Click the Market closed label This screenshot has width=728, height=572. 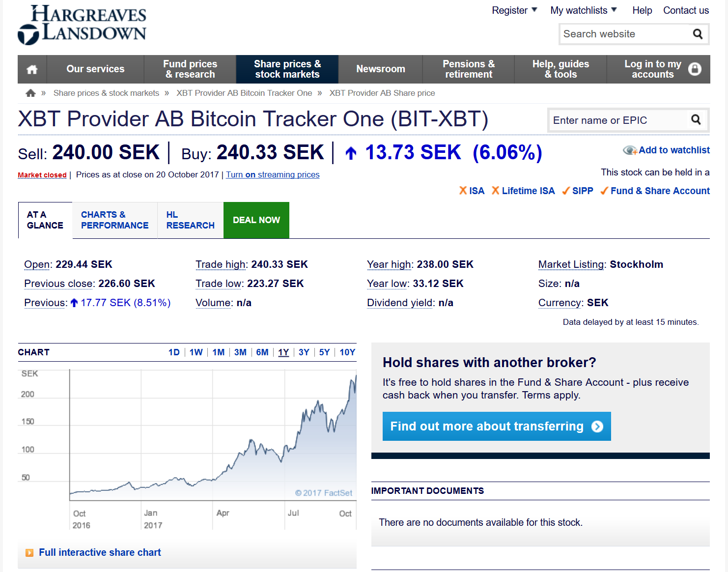[42, 175]
